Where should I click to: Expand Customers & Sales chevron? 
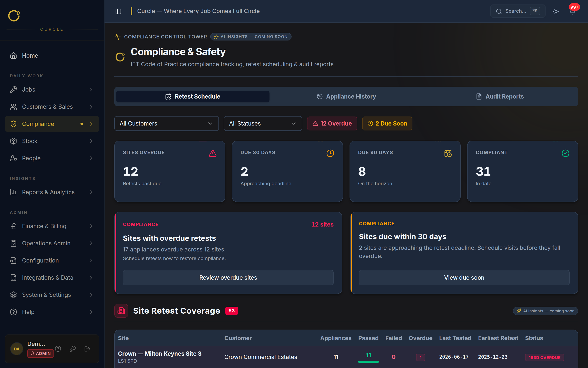(x=91, y=107)
